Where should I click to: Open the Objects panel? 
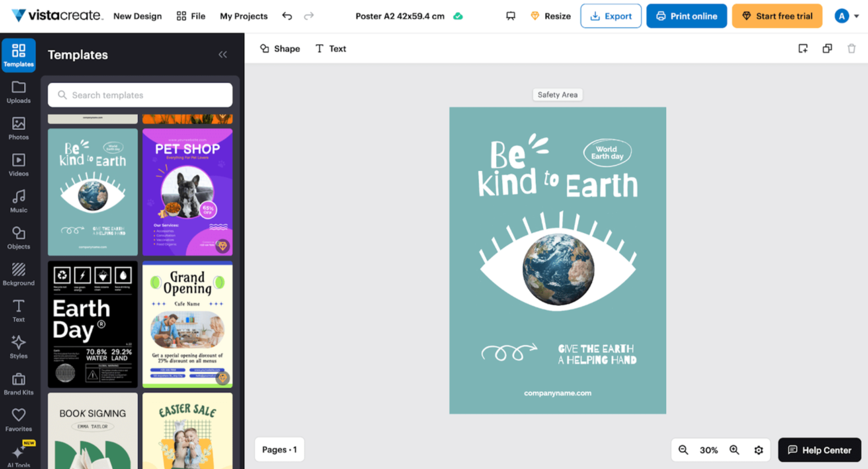pos(18,238)
